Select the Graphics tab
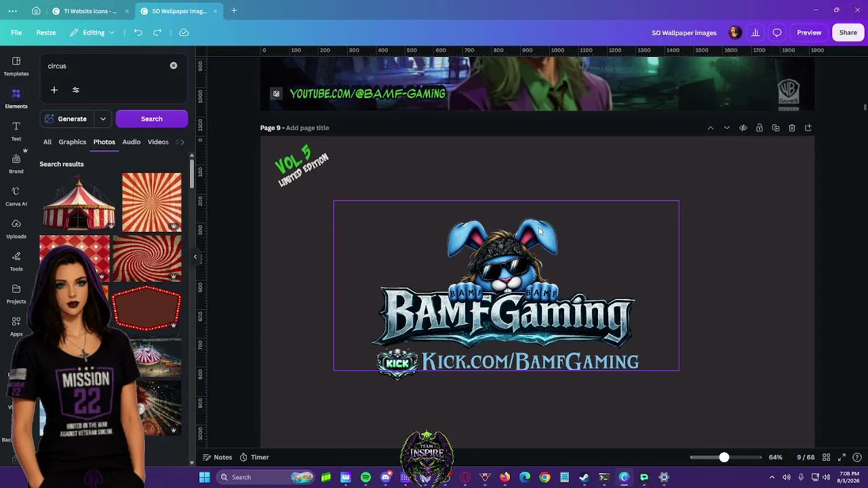The image size is (868, 488). (73, 142)
